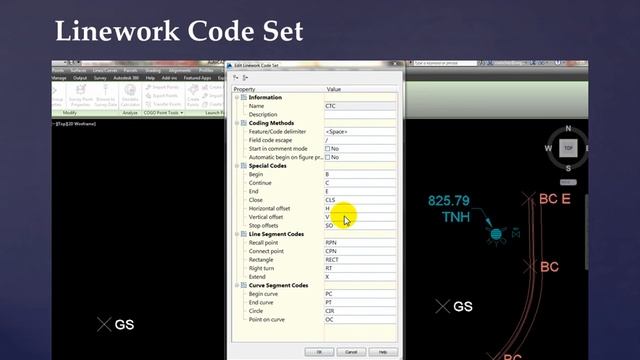Click the Line Segment Codes category icon
This screenshot has width=640, height=360.
click(x=244, y=234)
